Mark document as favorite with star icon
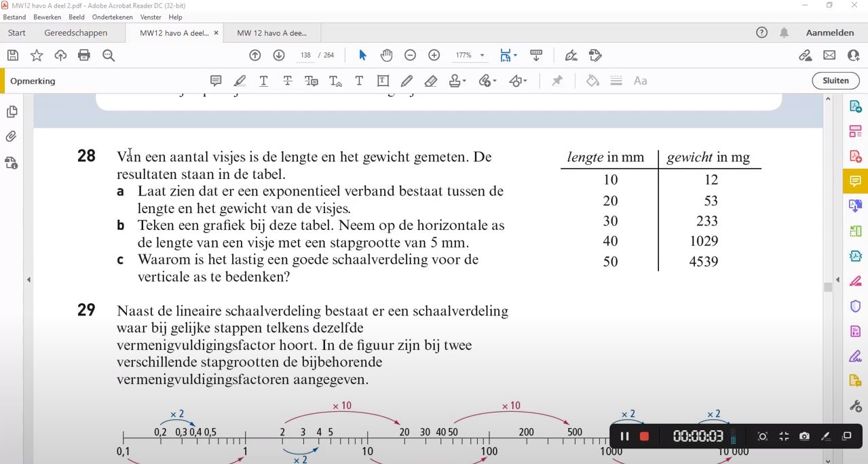This screenshot has width=868, height=464. (37, 56)
